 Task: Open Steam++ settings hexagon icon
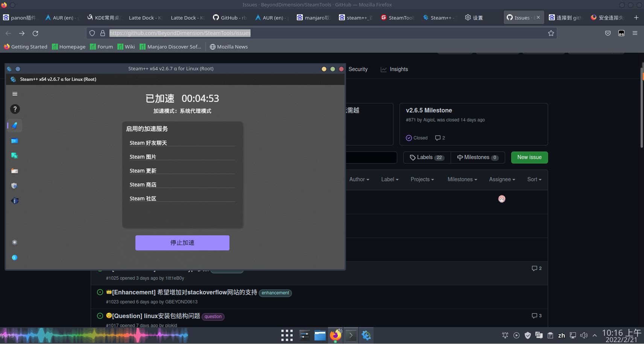15,242
